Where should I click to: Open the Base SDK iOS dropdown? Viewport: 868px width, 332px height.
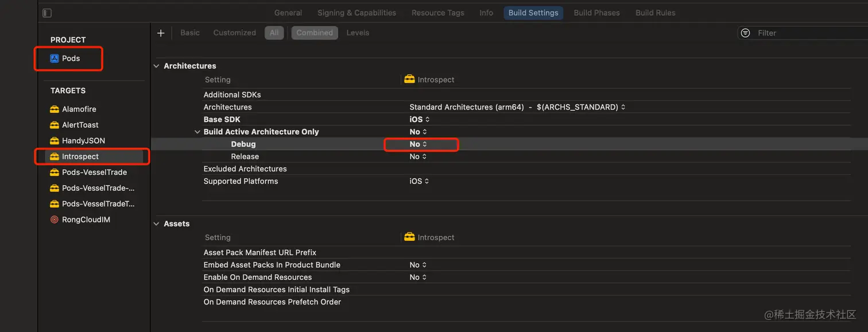click(x=420, y=120)
